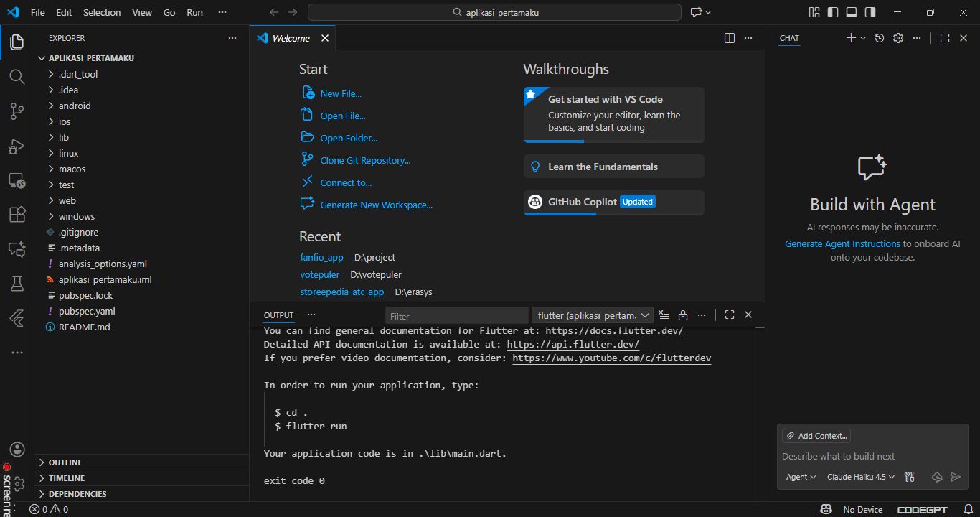Start a new chat with plus icon

click(851, 38)
